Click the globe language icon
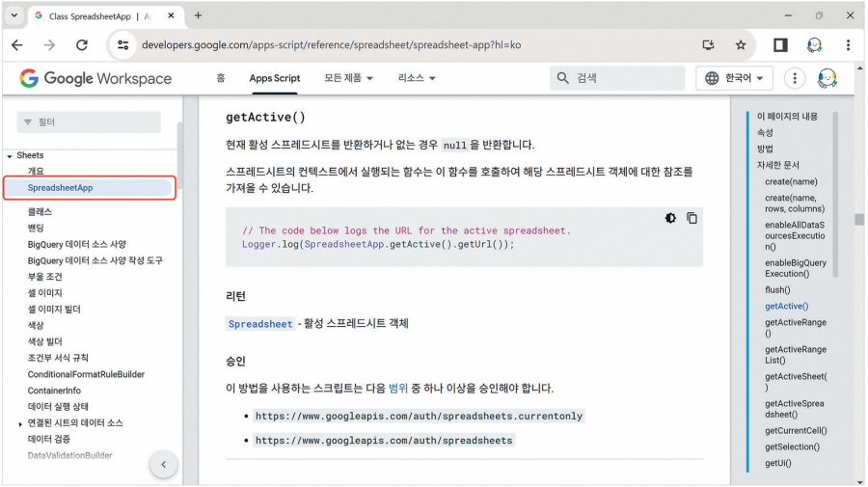The width and height of the screenshot is (868, 487). pos(712,78)
